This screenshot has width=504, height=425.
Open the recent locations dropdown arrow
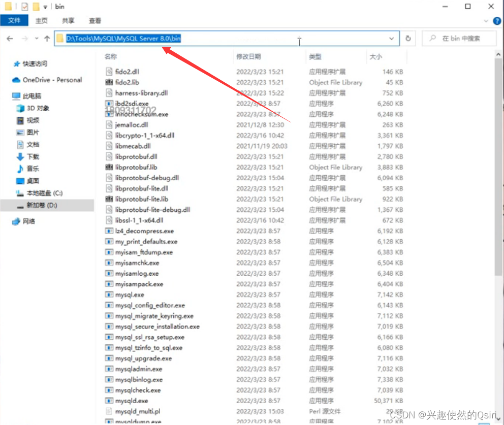coord(37,39)
